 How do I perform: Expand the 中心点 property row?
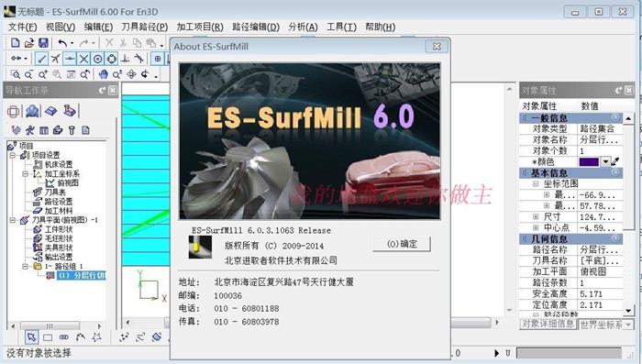536,227
